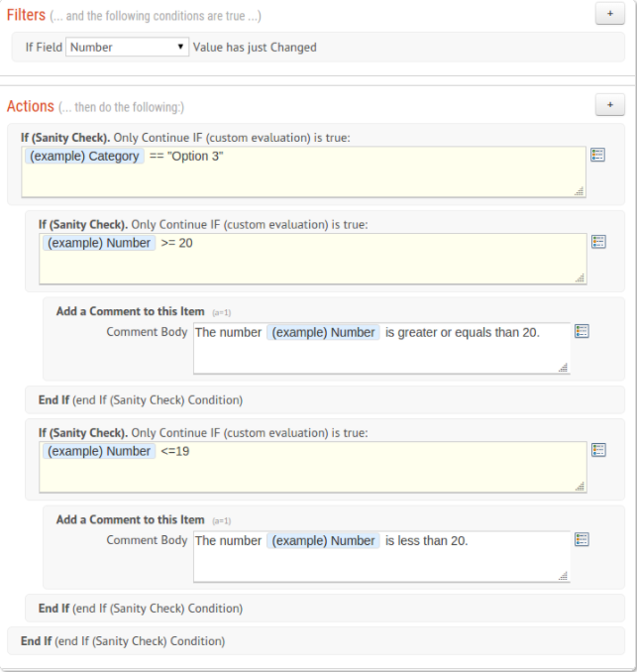Select the (example) Number token in >= 20 condition
Image resolution: width=637 pixels, height=672 pixels.
pyautogui.click(x=99, y=243)
